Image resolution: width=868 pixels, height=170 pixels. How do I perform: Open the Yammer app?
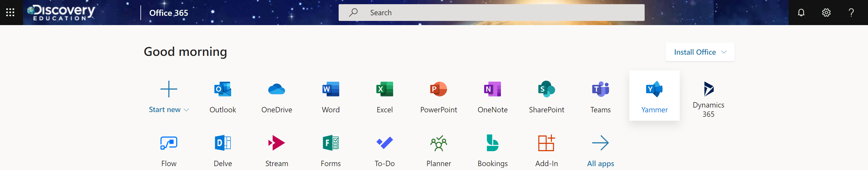click(x=654, y=96)
